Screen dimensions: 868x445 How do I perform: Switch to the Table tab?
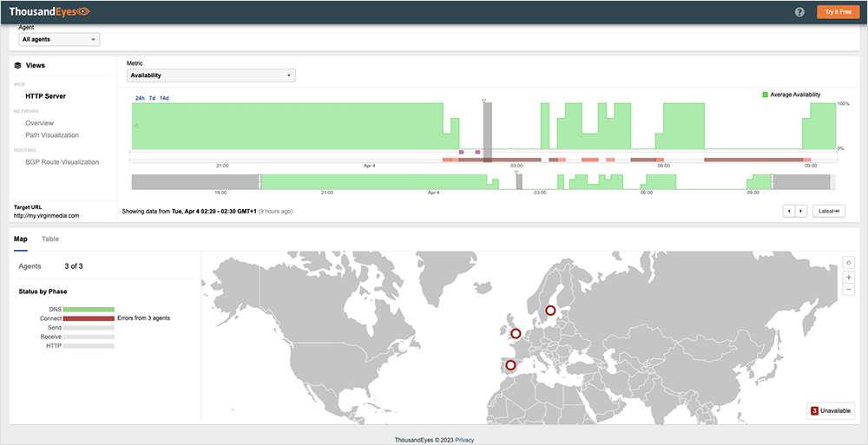tap(50, 239)
